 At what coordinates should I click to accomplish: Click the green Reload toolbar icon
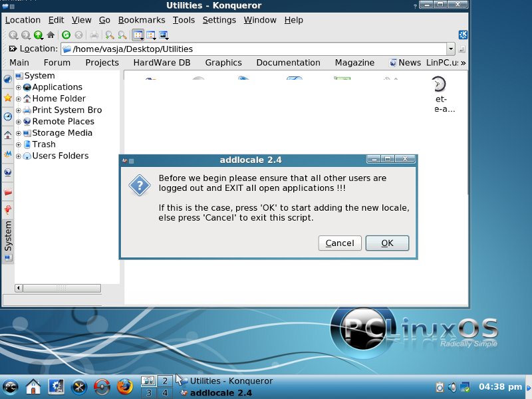click(66, 35)
